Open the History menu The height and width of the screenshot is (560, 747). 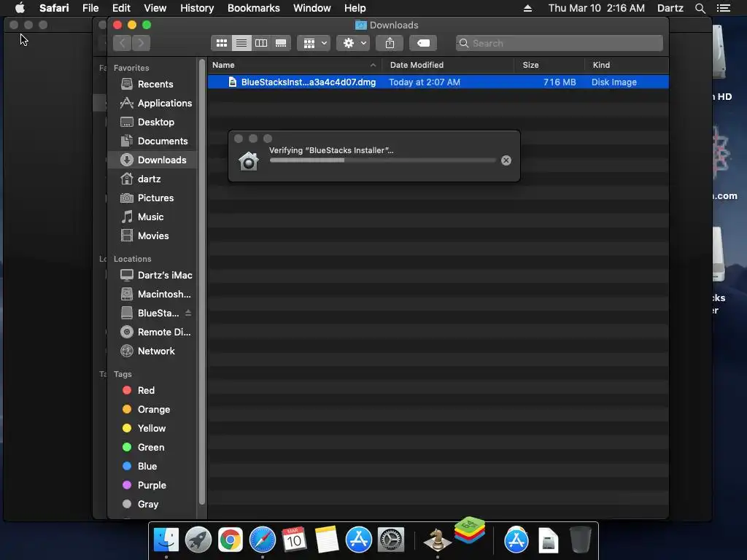click(x=197, y=8)
